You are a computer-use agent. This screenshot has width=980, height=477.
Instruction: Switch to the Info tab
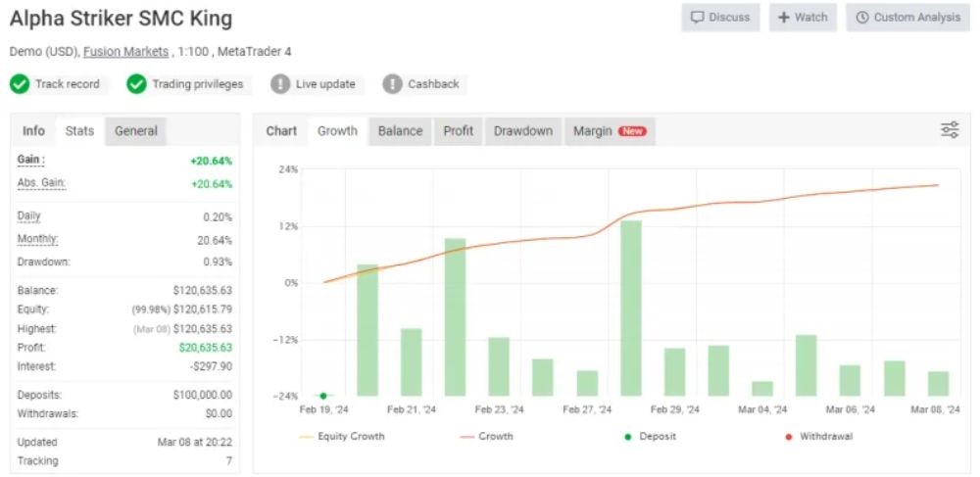coord(33,131)
